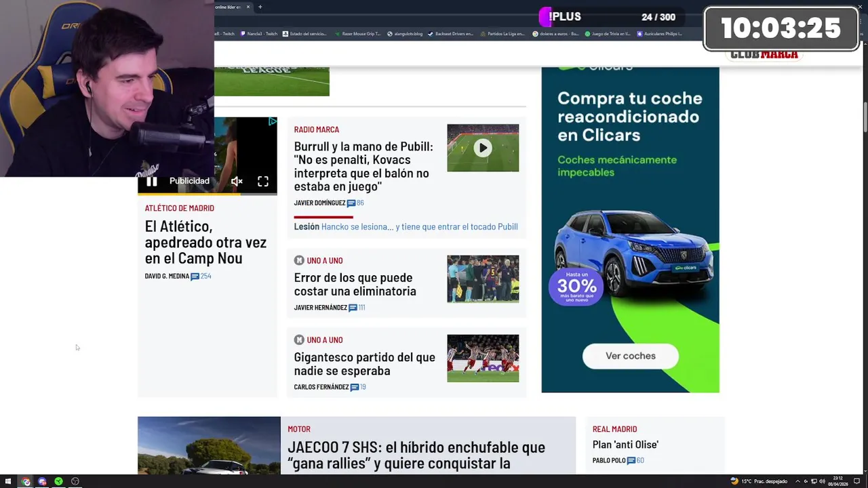Play the Burrull Radio Marca video thumbnail

tap(483, 148)
